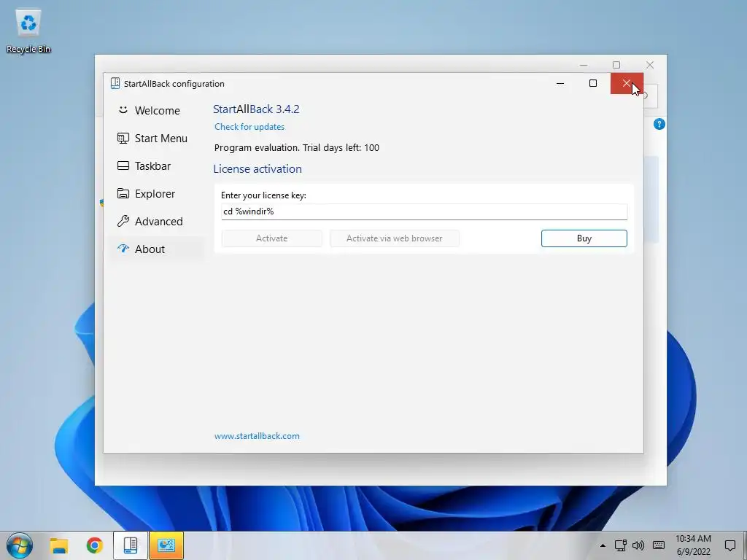Viewport: 747px width, 560px height.
Task: Minimize the StartAllBack configuration window
Action: click(x=560, y=83)
